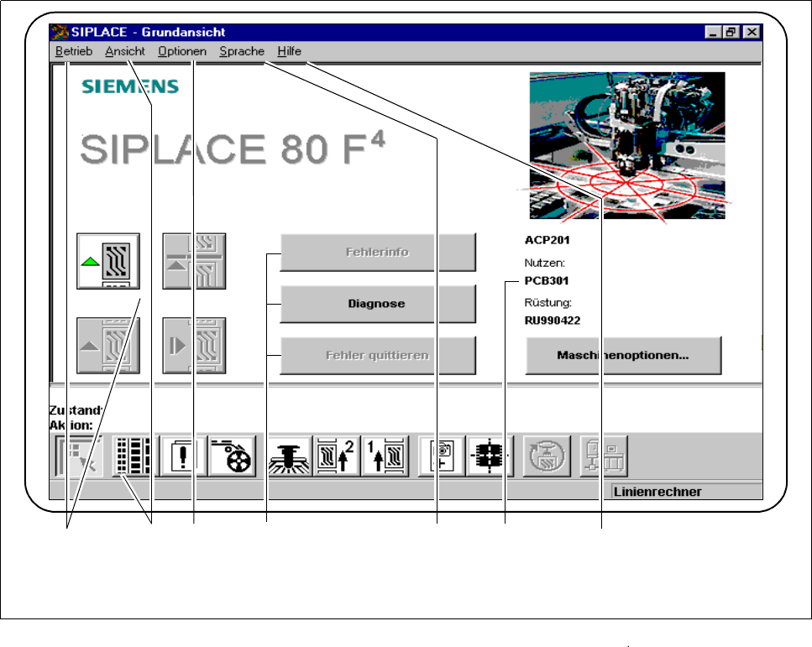Open the exclamation mark message icon
812x647 pixels.
pos(183,456)
